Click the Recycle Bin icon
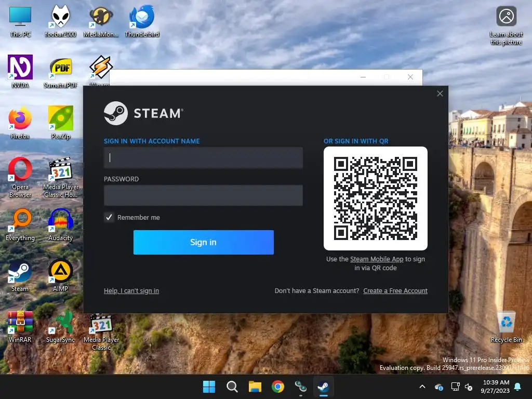The image size is (532, 399). point(506,326)
